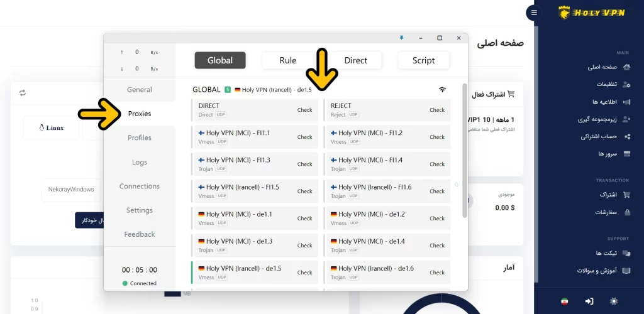Open the Profiles tab
The image size is (644, 314).
click(140, 138)
